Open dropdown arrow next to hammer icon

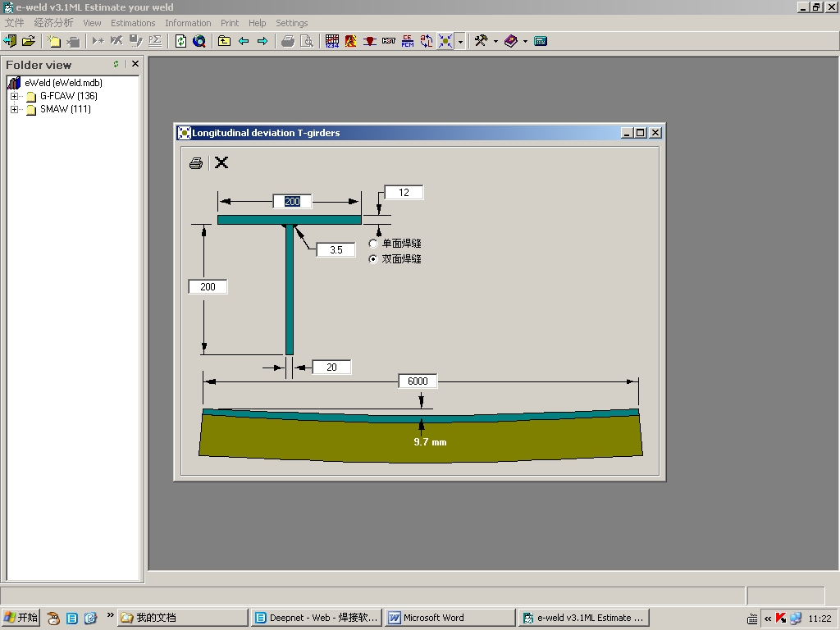point(495,42)
